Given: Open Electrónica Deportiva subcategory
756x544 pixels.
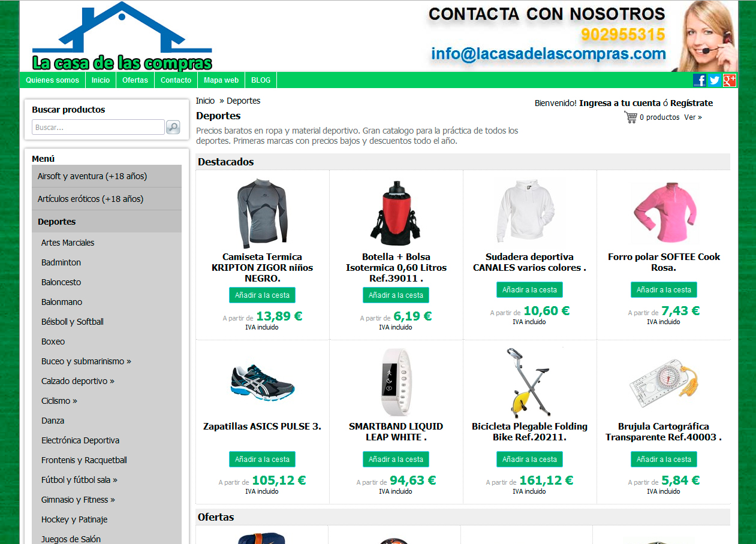Looking at the screenshot, I should click(x=80, y=440).
